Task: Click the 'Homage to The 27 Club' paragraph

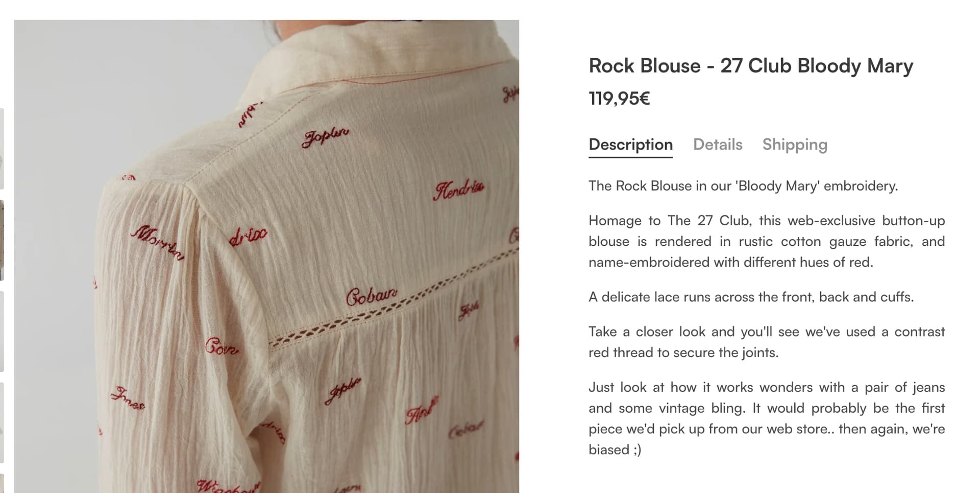Action: [767, 241]
